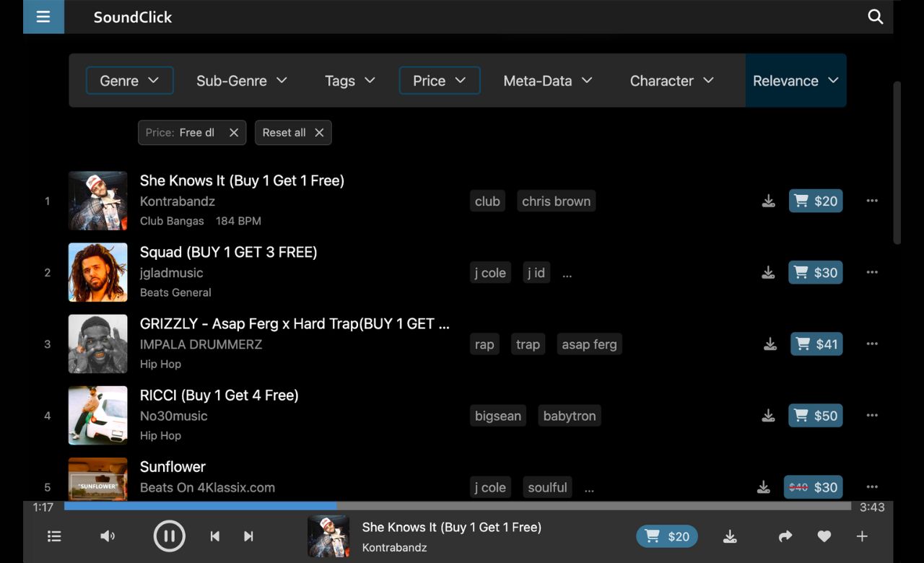Expand the Genre filter dropdown
This screenshot has height=563, width=924.
[130, 81]
